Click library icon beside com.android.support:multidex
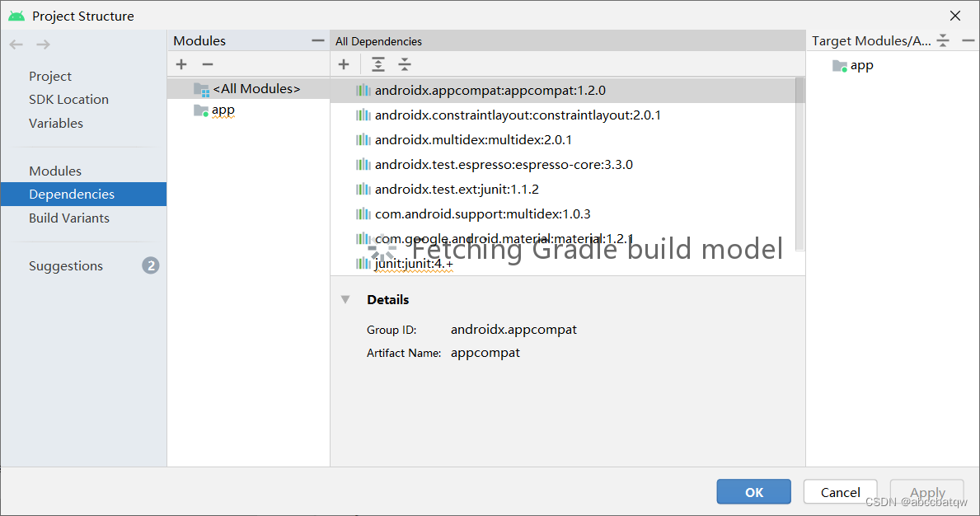 (x=363, y=213)
